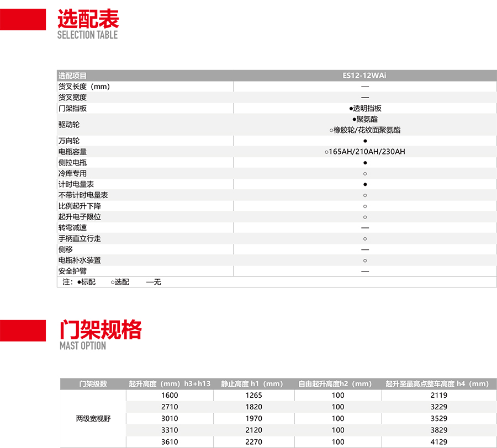
Task: Select static height value 1970
Action: point(254,419)
